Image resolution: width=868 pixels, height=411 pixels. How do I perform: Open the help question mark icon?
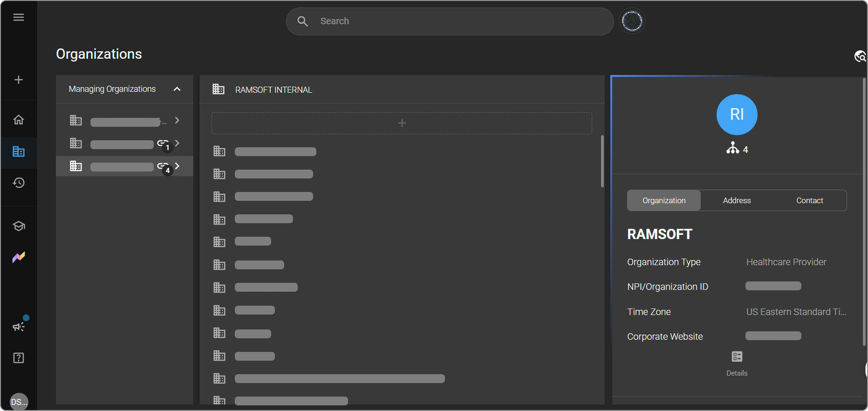19,358
